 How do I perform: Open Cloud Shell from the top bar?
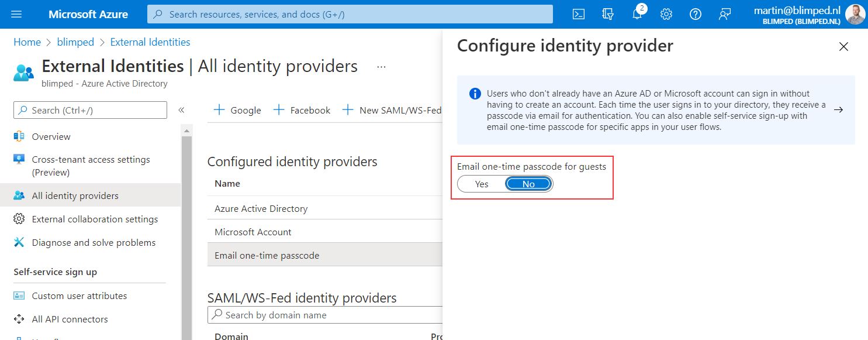coord(579,14)
